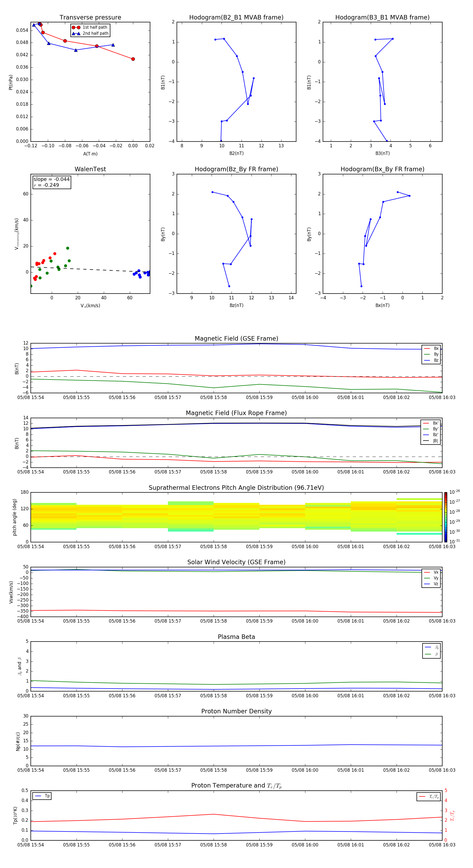The width and height of the screenshot is (473, 868).
Task: Select the Tp legend entry in temperature panel
Action: (x=42, y=796)
